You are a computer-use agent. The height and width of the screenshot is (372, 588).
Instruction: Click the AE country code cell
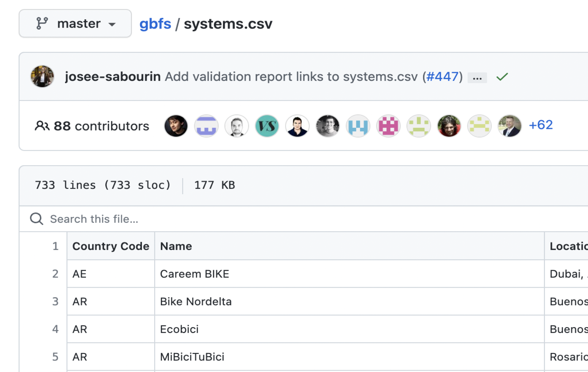(x=111, y=274)
